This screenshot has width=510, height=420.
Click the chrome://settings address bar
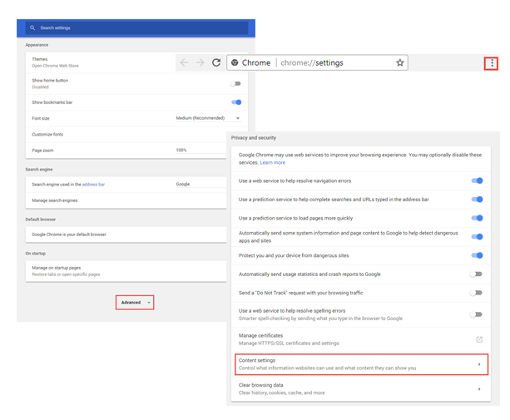coord(333,62)
